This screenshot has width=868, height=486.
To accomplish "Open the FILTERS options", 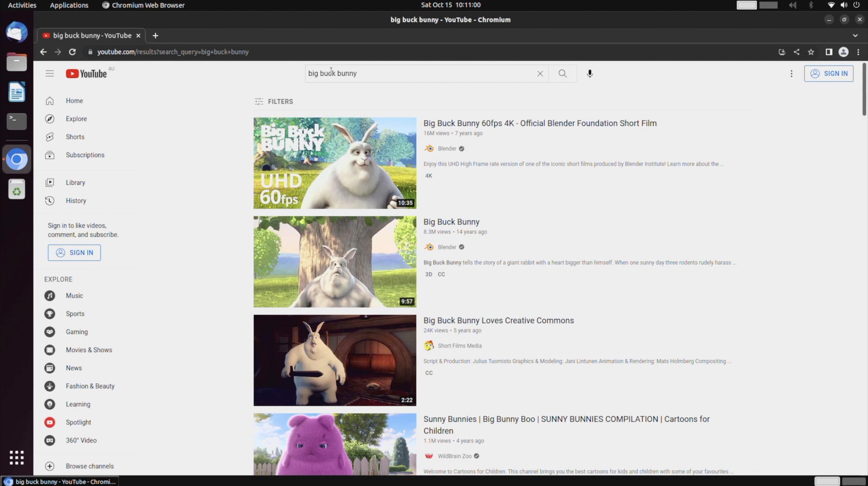I will 274,101.
